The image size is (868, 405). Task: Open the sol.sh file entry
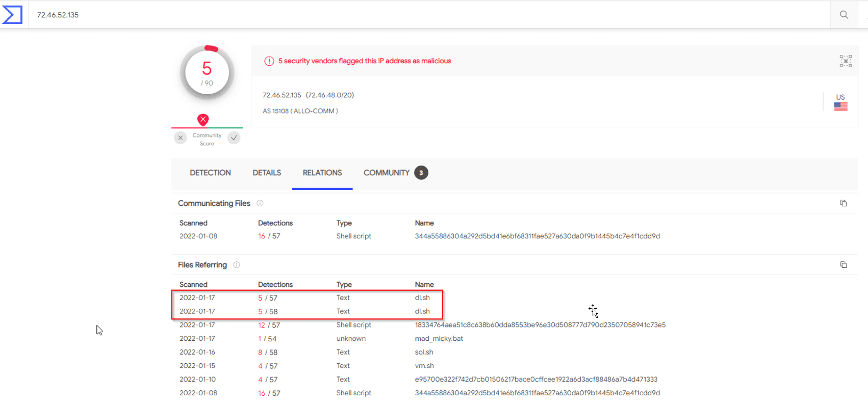coord(424,353)
